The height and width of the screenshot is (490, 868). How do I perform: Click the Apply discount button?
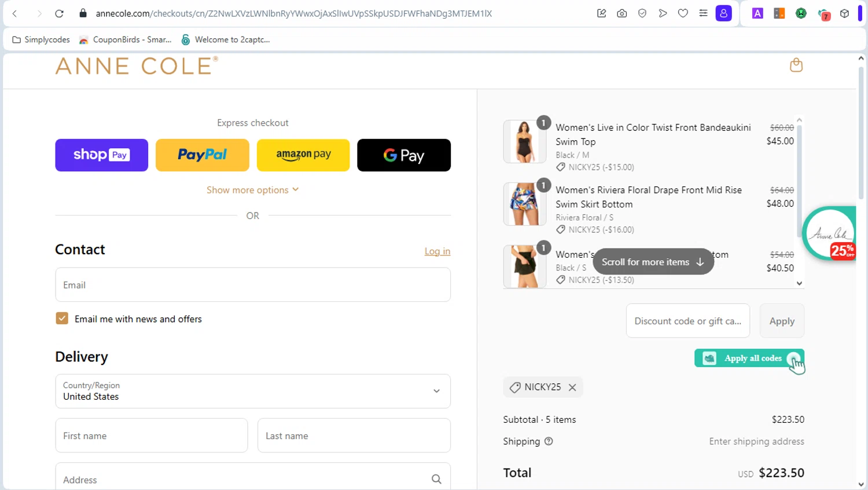pyautogui.click(x=782, y=321)
